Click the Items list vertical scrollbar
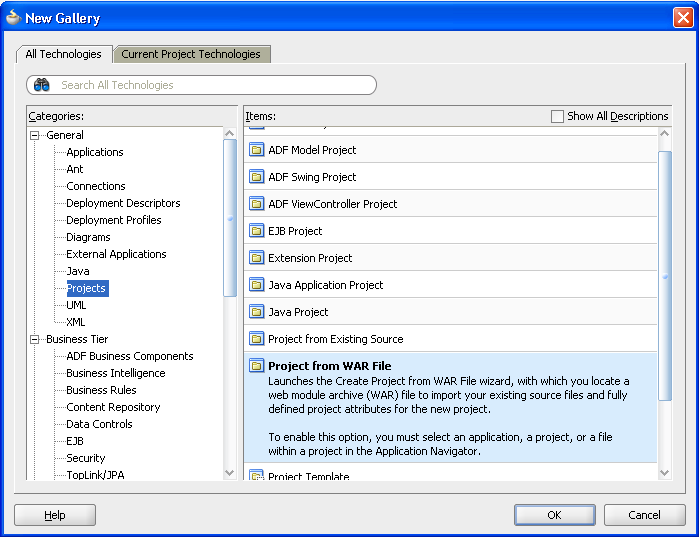Viewport: 699px width, 537px height. (x=665, y=275)
